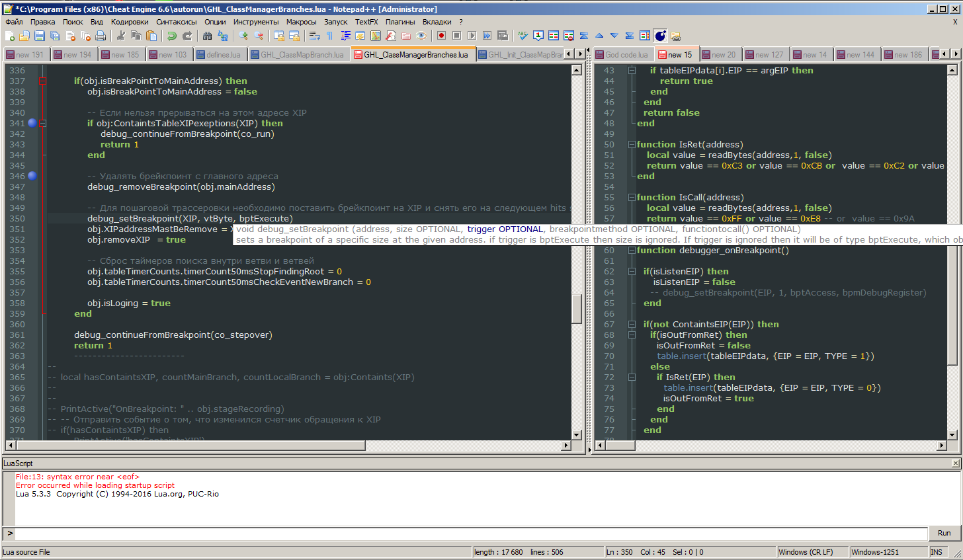Image resolution: width=963 pixels, height=560 pixels.
Task: Click the Redo arrow icon
Action: (x=187, y=36)
